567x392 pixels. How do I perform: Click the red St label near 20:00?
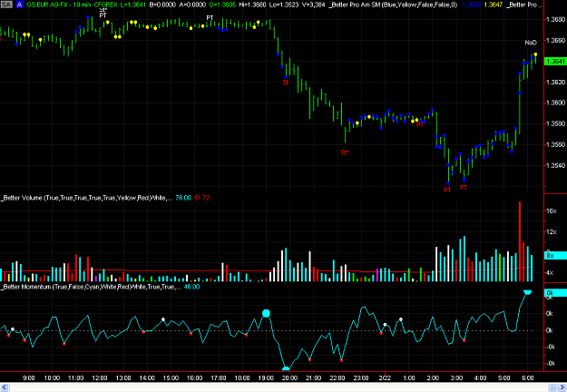click(285, 83)
